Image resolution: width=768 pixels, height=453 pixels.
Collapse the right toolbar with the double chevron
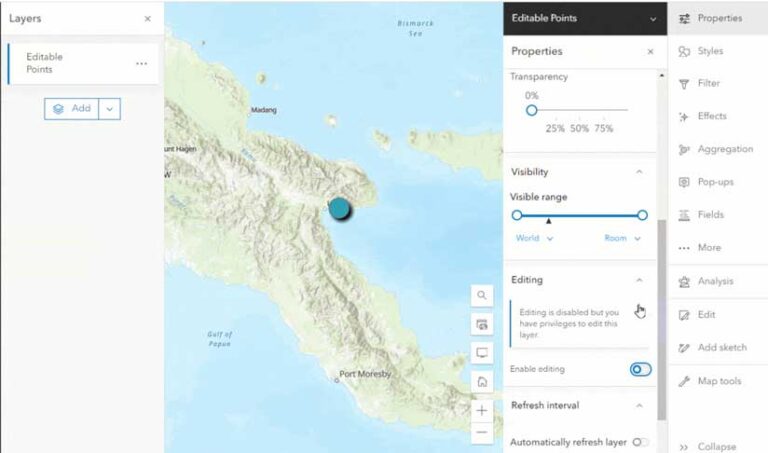coord(684,447)
